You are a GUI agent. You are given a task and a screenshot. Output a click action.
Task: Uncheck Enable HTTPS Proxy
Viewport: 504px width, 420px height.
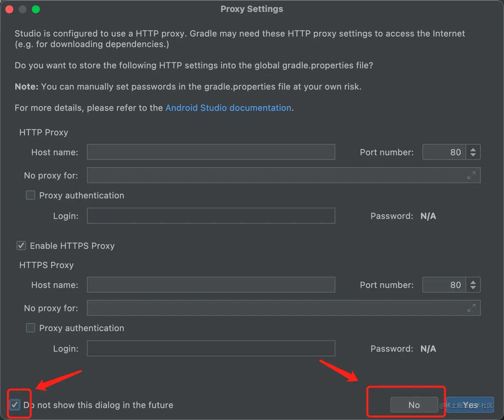pos(21,246)
